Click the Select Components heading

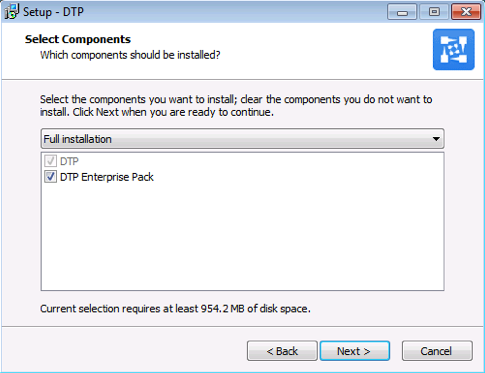coord(78,39)
